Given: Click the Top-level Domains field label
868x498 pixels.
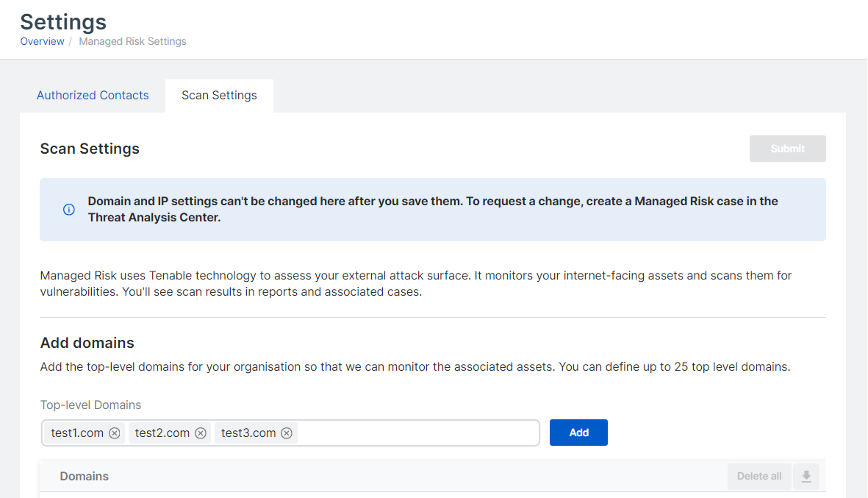Looking at the screenshot, I should pos(90,405).
